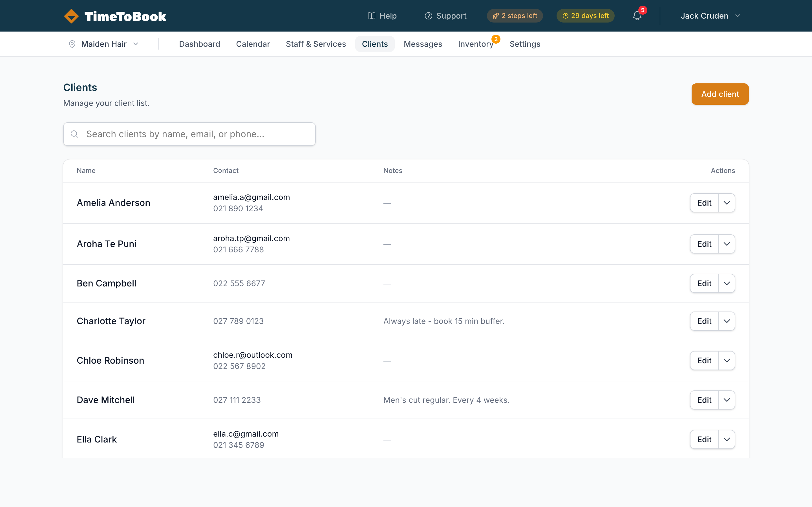Click the TimeToBook diamond logo icon
This screenshot has height=507, width=812.
(x=71, y=15)
